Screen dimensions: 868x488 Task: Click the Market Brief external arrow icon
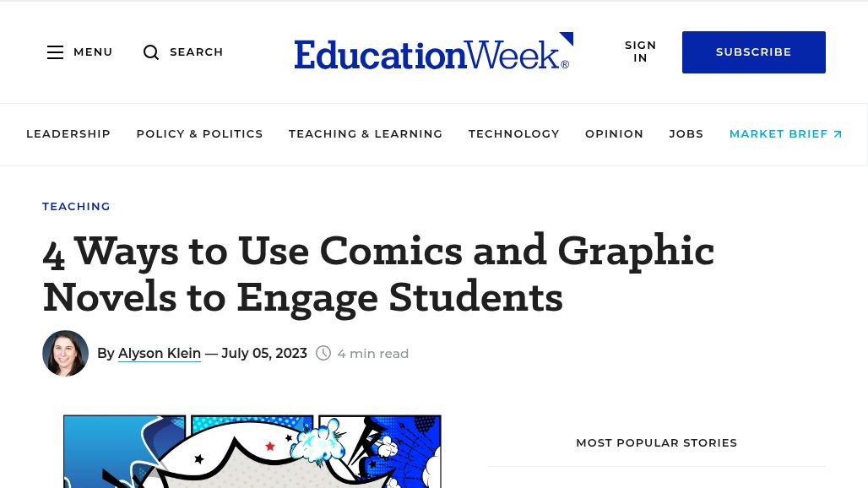point(838,134)
